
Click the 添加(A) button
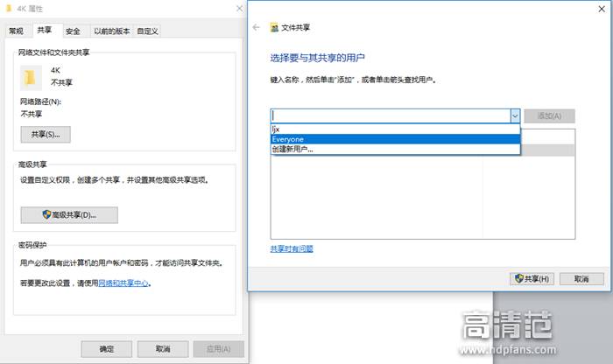(549, 116)
